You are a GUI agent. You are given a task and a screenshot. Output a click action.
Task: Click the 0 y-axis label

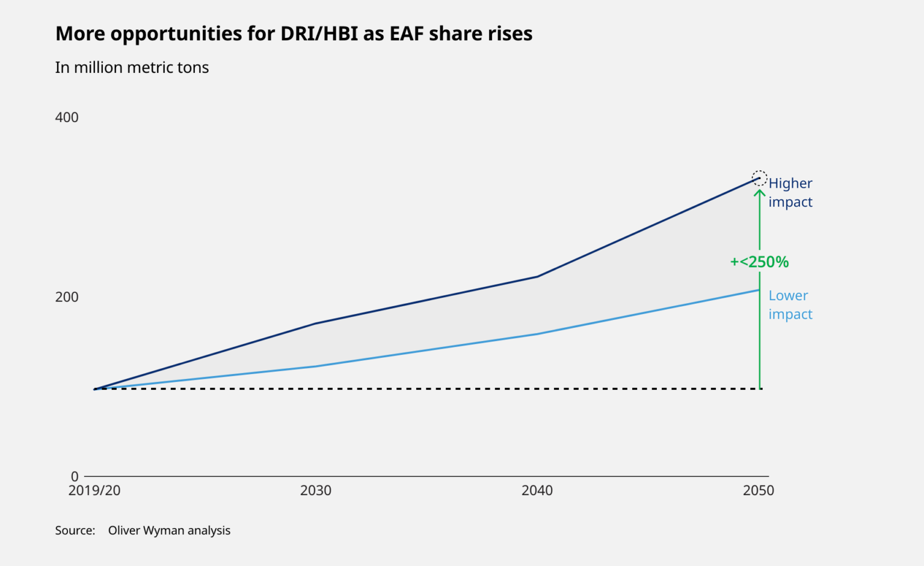click(75, 476)
